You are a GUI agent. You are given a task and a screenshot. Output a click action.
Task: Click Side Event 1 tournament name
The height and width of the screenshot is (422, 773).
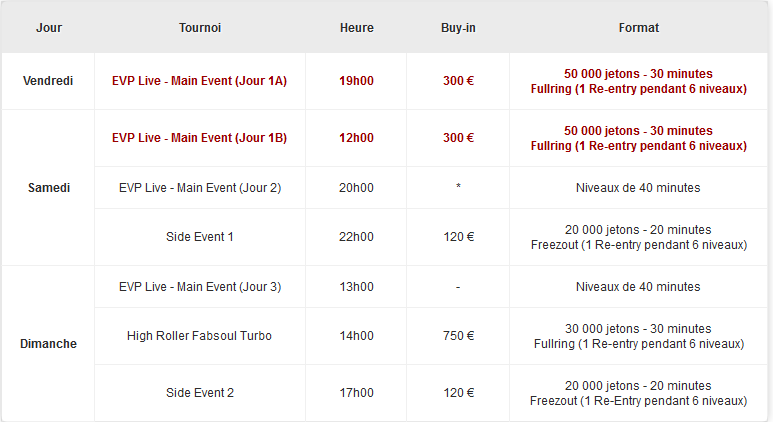coord(200,237)
